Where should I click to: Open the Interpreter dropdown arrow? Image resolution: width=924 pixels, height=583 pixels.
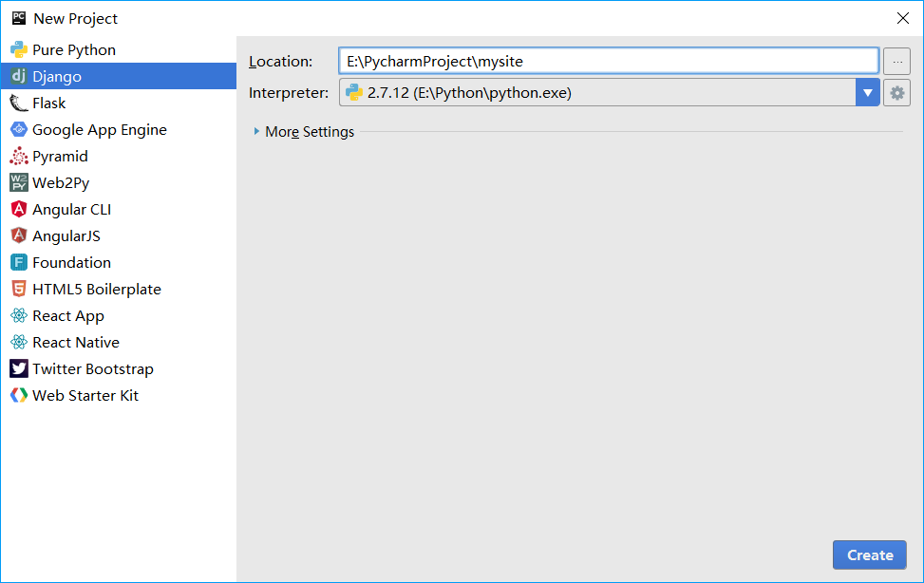867,92
